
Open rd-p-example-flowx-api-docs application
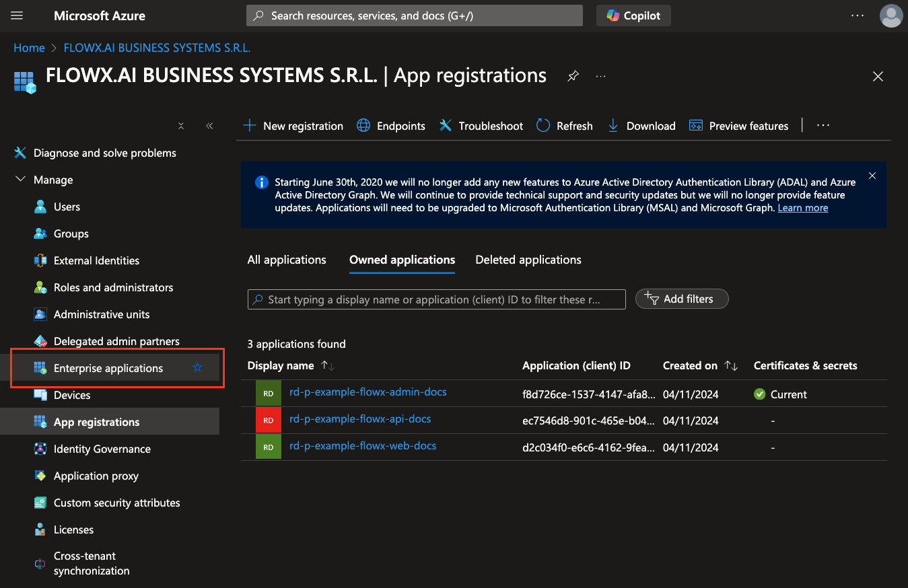[360, 418]
